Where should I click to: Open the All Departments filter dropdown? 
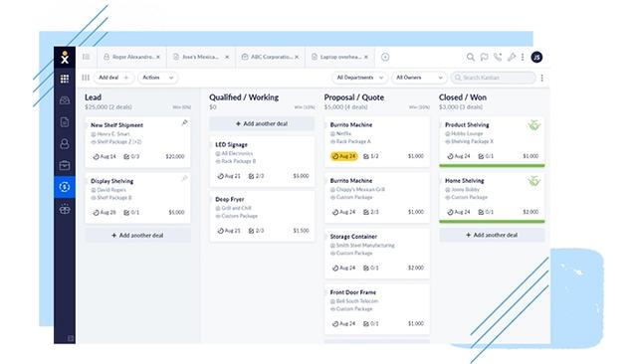360,78
